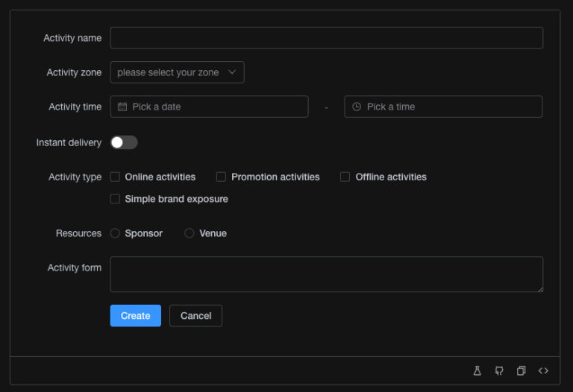Open the GitHub source icon

(x=499, y=370)
